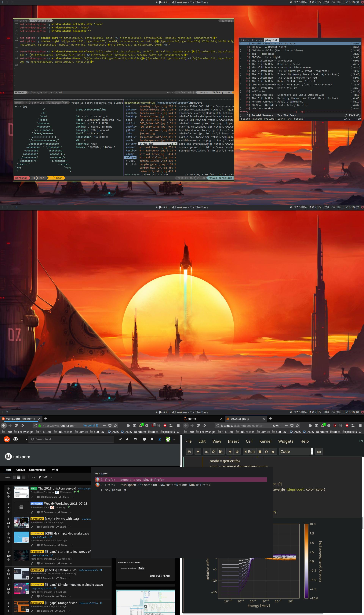Open Jupyter command palette keyboard icon

[x=319, y=452]
